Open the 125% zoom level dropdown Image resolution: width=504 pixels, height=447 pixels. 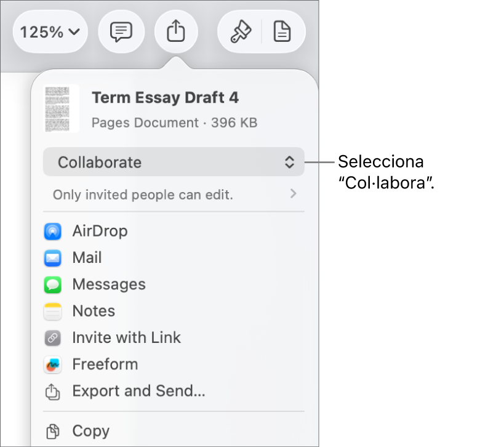point(50,32)
